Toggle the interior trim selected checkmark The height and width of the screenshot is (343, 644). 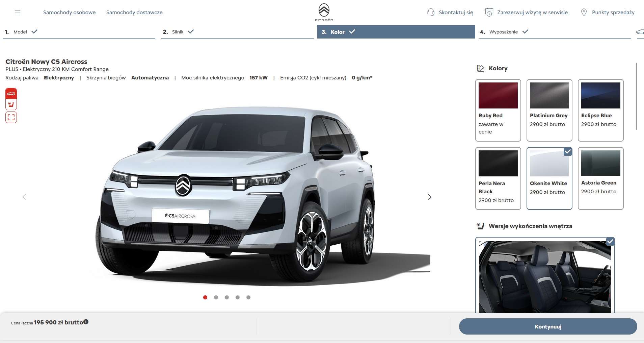[610, 241]
